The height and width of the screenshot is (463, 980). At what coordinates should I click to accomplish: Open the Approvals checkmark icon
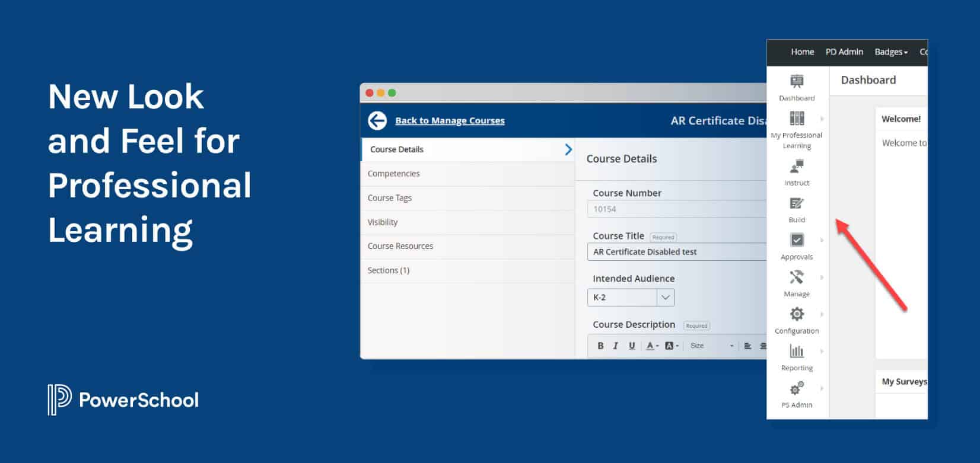[x=797, y=240]
